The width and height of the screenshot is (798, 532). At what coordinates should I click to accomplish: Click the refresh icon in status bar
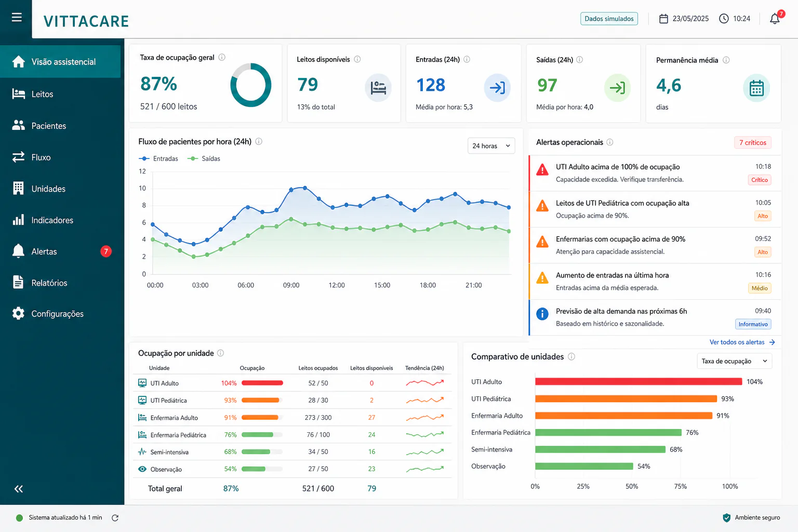pyautogui.click(x=115, y=518)
